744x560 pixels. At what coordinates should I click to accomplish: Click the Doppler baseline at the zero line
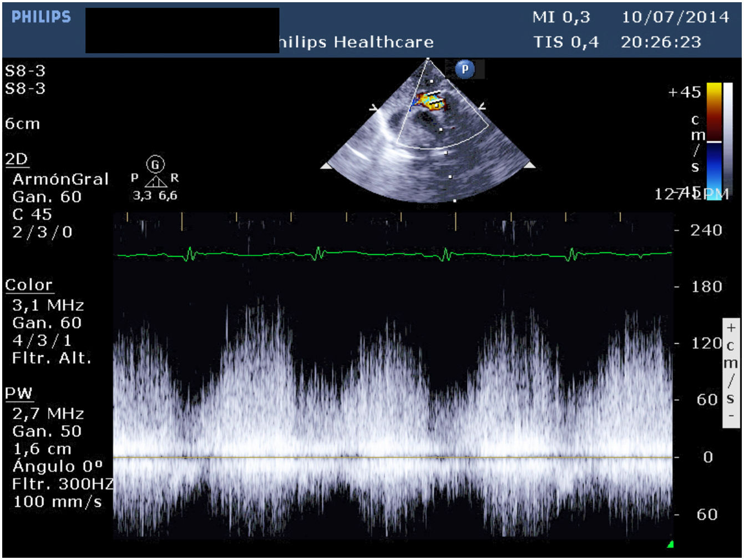pyautogui.click(x=388, y=457)
